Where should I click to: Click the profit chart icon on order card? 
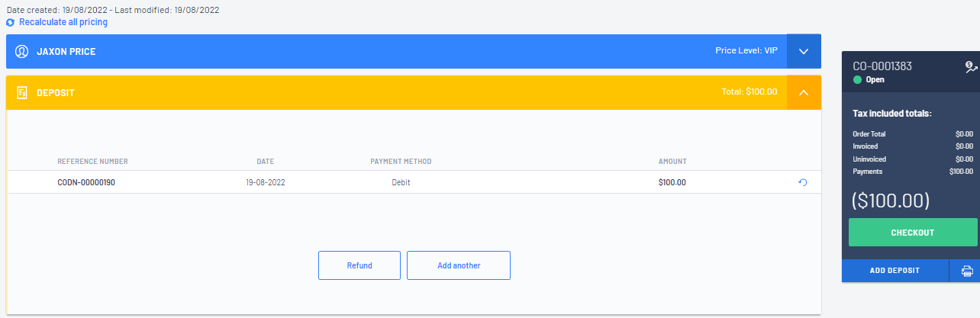(x=971, y=67)
